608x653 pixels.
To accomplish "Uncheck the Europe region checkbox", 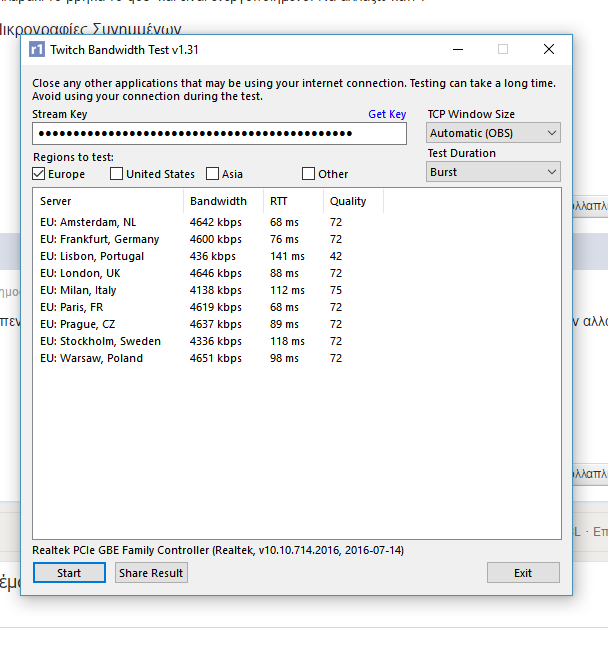I will (x=38, y=174).
